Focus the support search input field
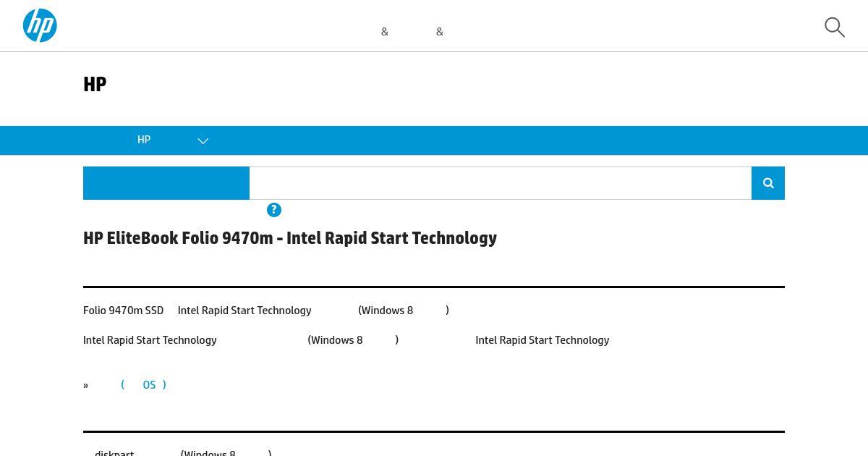Screen dimensions: 868x456 point(501,183)
